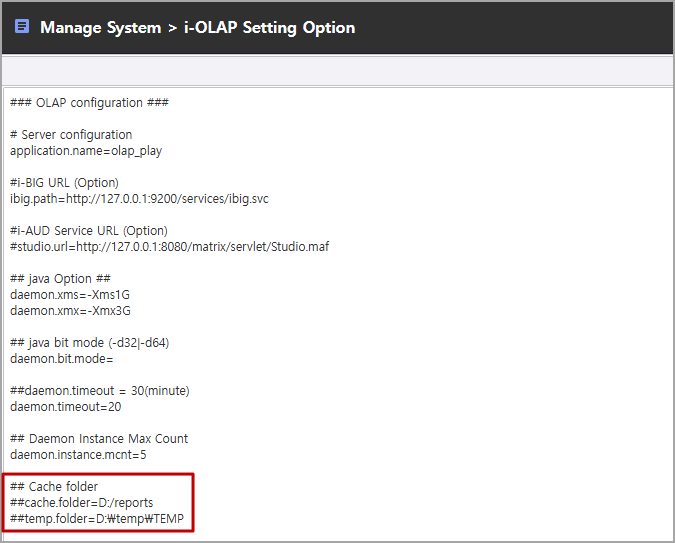Click the ##cache.folder=D:/reports line
The width and height of the screenshot is (675, 543).
tap(81, 503)
